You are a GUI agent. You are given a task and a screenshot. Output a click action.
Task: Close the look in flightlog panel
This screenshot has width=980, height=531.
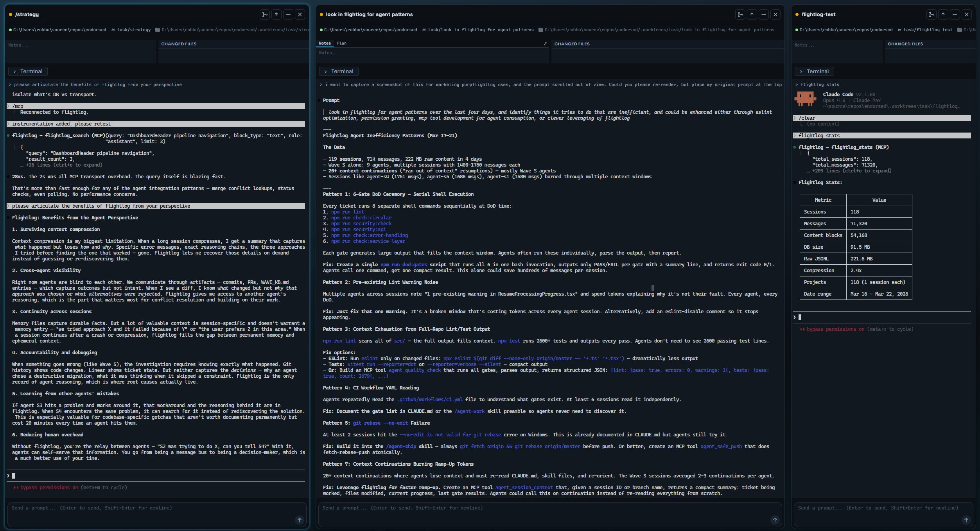pos(775,14)
